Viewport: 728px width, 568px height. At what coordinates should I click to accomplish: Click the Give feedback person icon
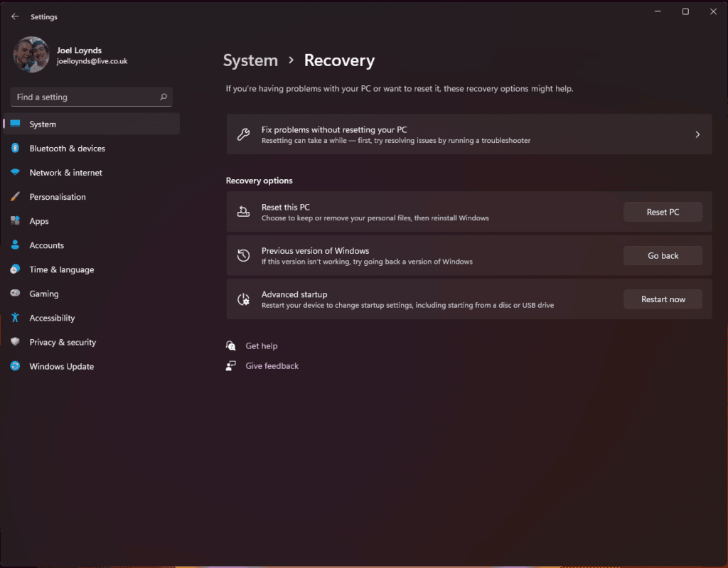[x=231, y=366]
